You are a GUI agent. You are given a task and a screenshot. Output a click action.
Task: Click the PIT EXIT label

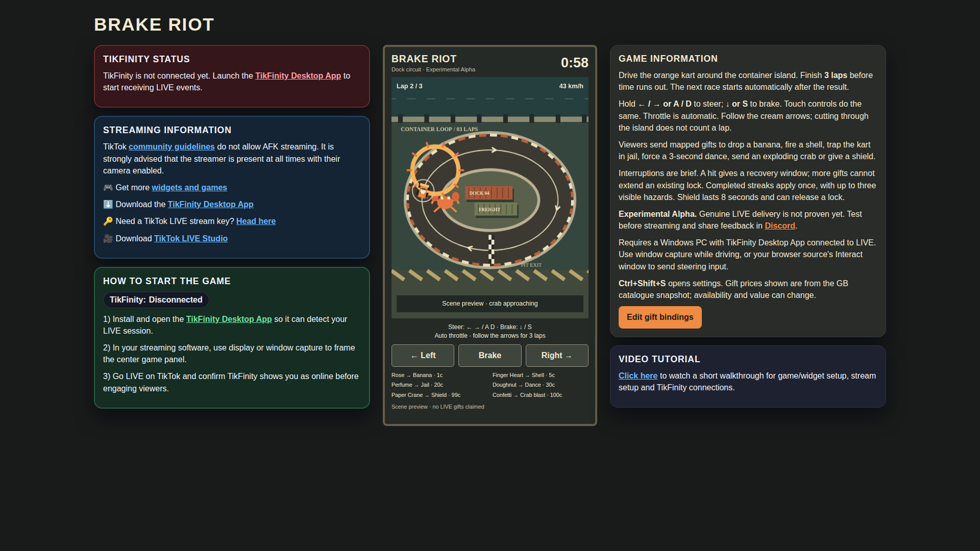531,265
